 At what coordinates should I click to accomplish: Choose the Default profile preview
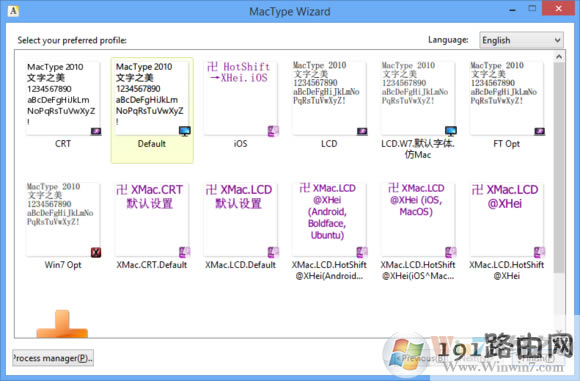152,98
